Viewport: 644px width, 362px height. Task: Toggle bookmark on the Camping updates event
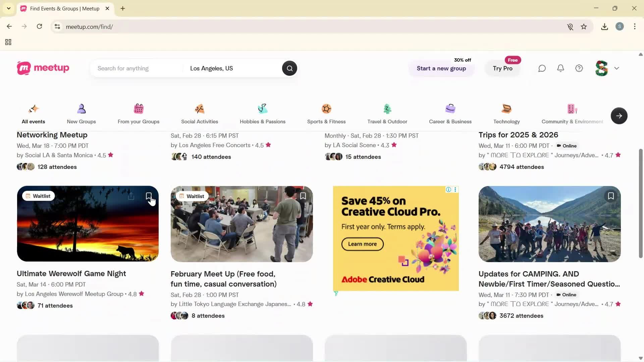611,196
